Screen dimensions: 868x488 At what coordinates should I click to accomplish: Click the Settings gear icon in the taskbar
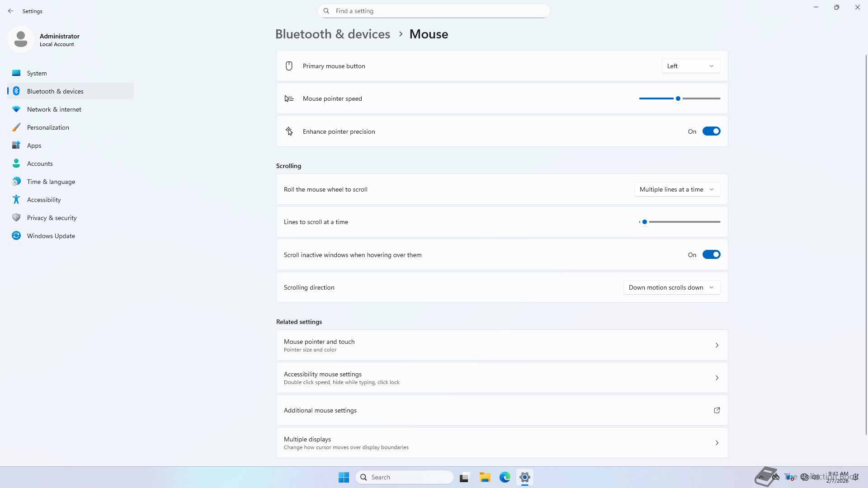click(524, 477)
